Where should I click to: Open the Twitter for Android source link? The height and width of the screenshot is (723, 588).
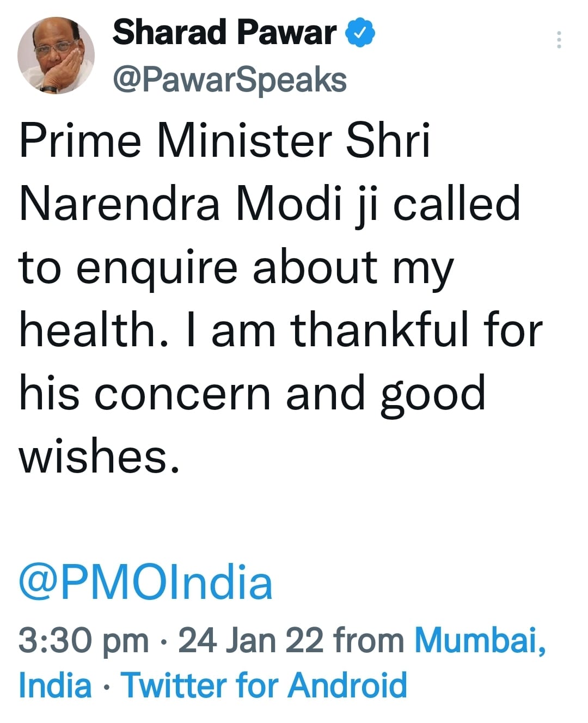265,685
